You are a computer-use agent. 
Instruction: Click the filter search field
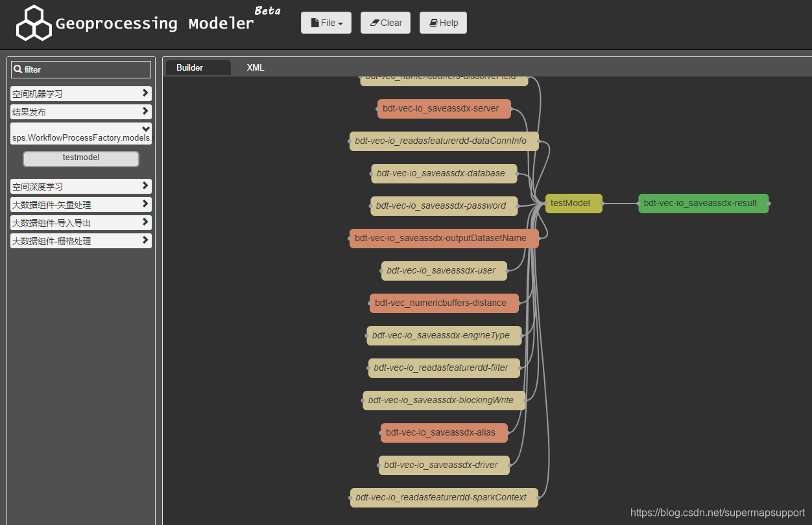pos(81,69)
